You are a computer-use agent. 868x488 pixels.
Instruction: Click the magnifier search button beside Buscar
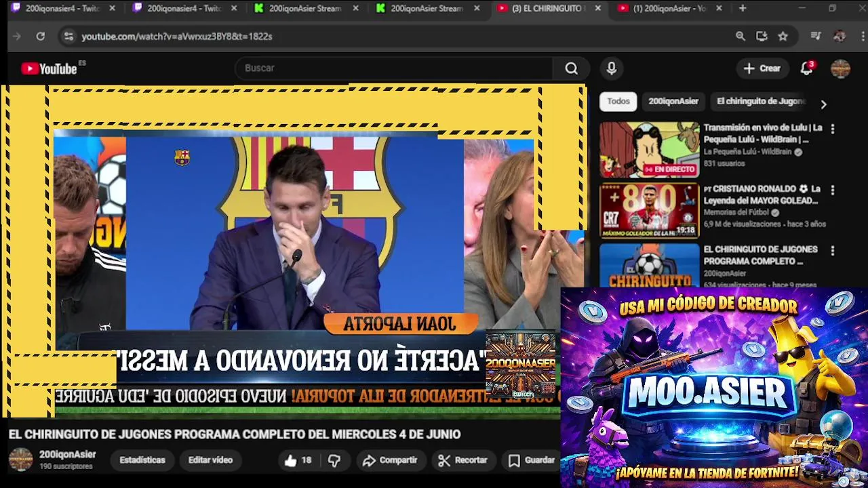(572, 68)
